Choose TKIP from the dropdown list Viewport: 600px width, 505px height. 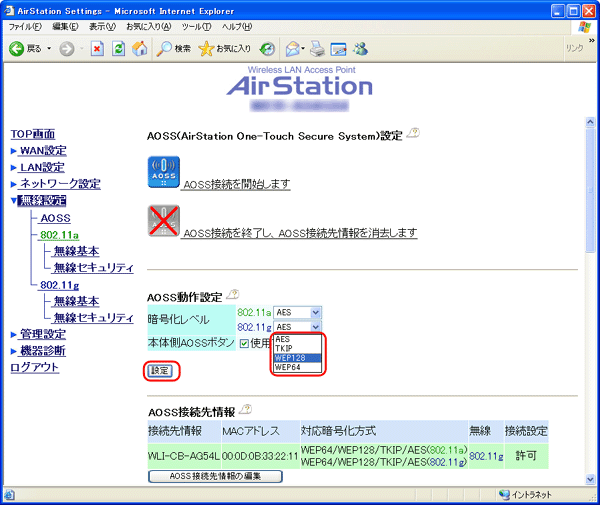click(297, 348)
